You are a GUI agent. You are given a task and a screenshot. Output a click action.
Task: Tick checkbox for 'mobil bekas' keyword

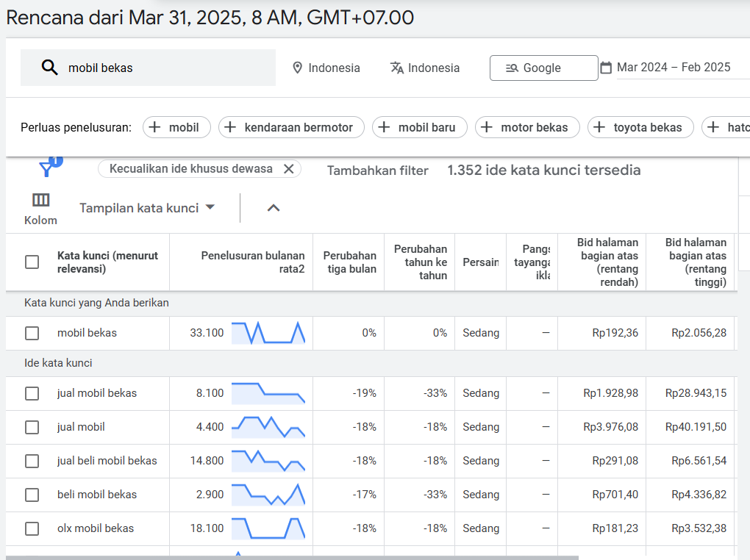pos(32,333)
